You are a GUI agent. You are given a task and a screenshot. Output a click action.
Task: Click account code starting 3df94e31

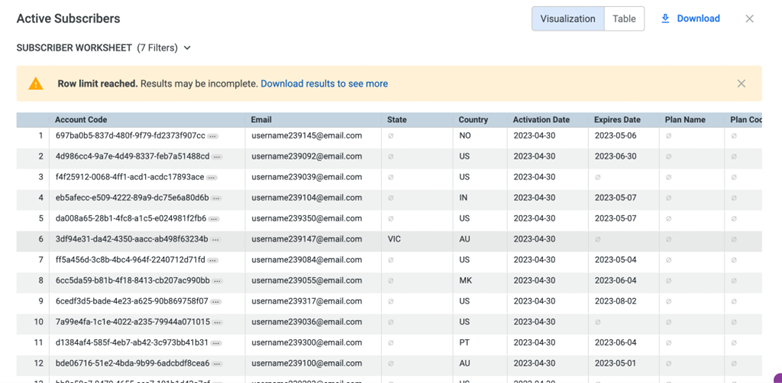pyautogui.click(x=132, y=239)
